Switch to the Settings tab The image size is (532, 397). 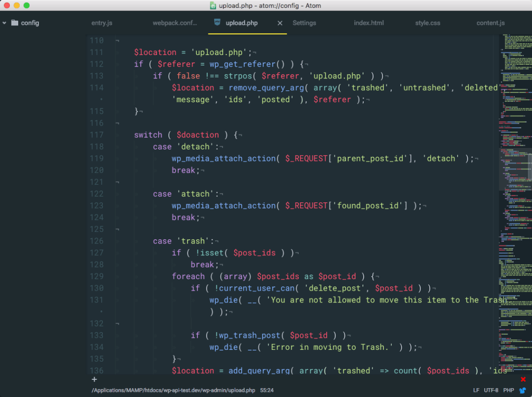coord(304,23)
